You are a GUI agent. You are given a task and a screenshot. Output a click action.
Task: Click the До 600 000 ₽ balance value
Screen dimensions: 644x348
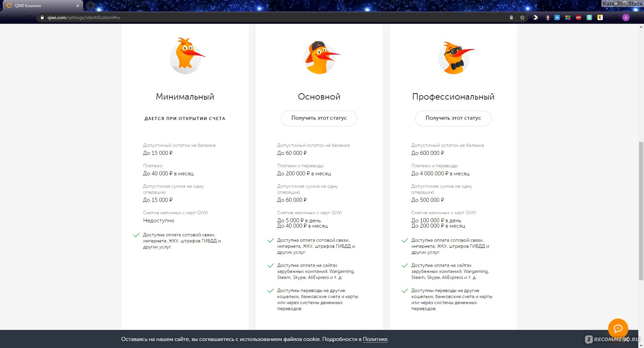coord(428,153)
